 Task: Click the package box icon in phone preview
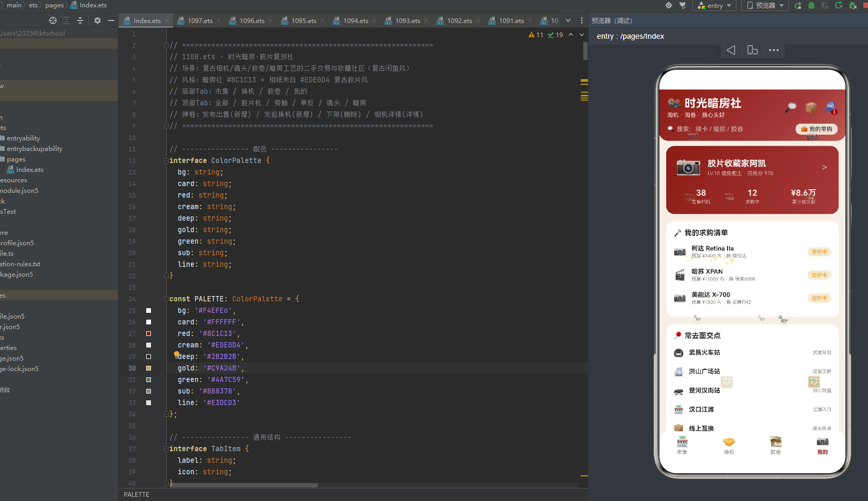(811, 107)
